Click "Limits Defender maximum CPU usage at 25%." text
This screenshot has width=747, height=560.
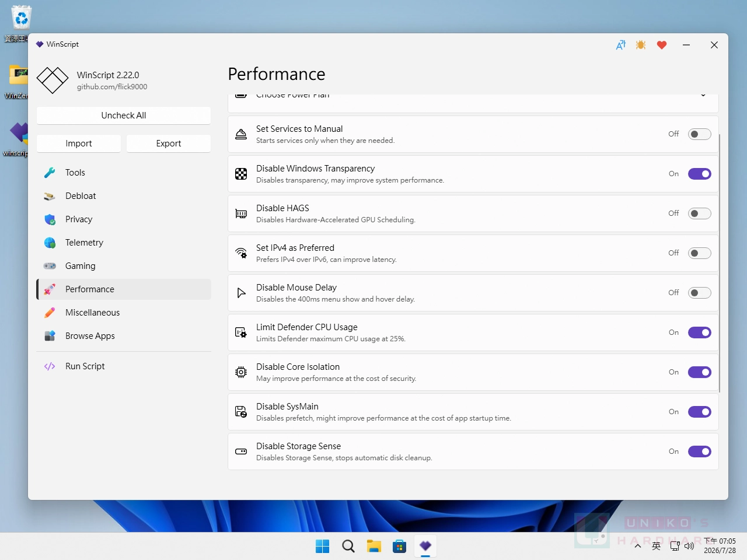tap(331, 339)
